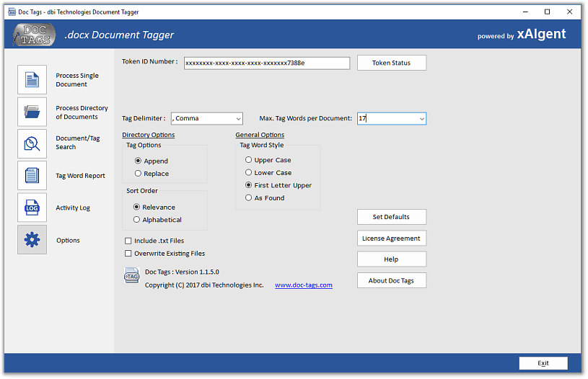Select the Options gear icon

pos(32,240)
